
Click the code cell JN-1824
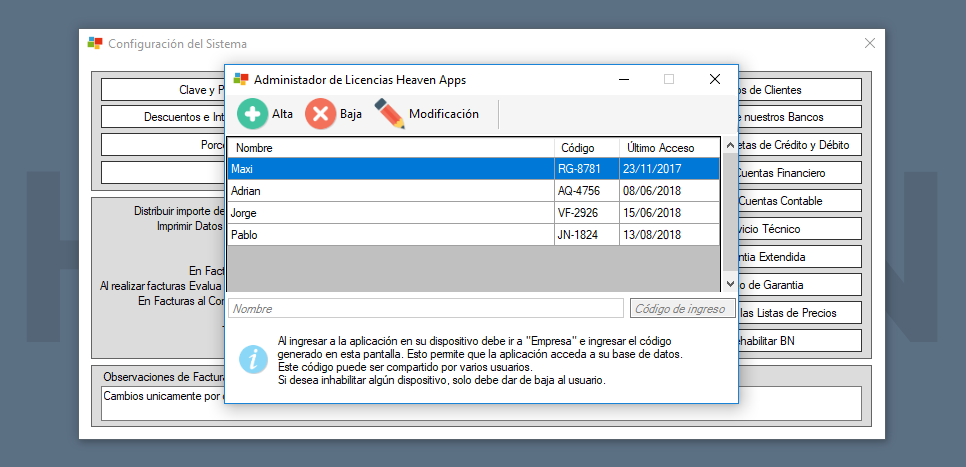click(x=586, y=235)
